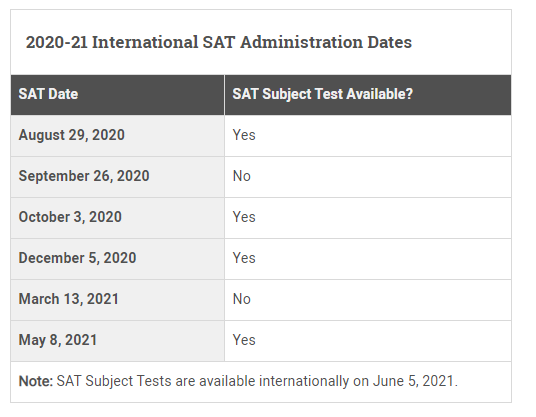Select Yes value in October 3 row

tap(244, 217)
